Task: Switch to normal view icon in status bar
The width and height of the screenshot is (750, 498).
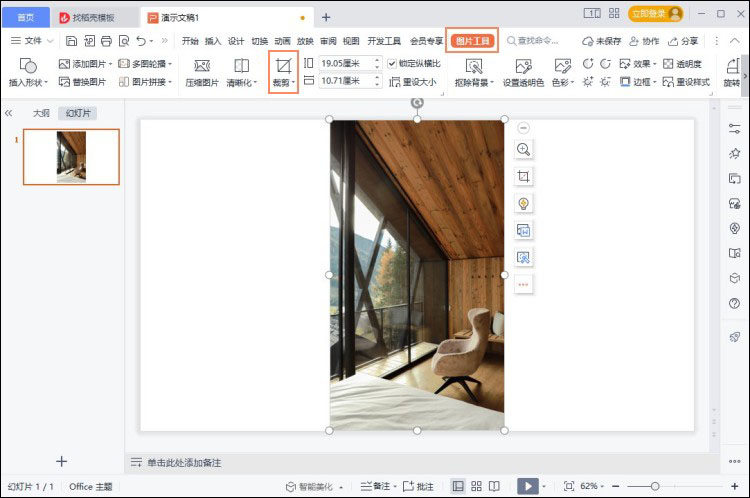Action: 458,486
